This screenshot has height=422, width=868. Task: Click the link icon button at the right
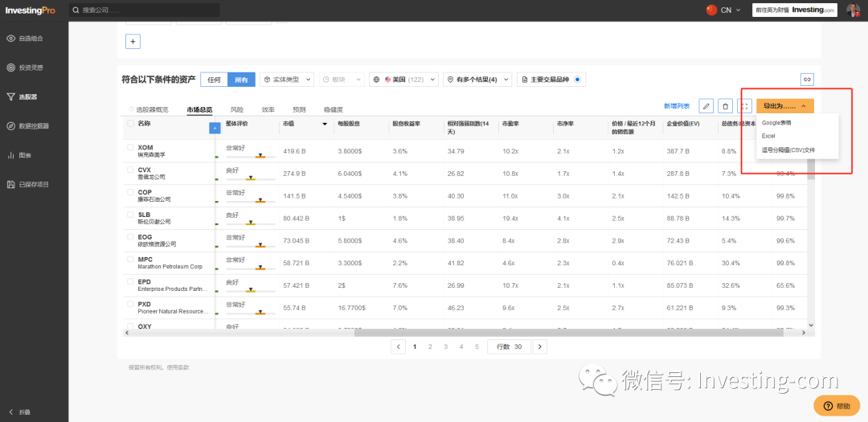click(x=807, y=80)
